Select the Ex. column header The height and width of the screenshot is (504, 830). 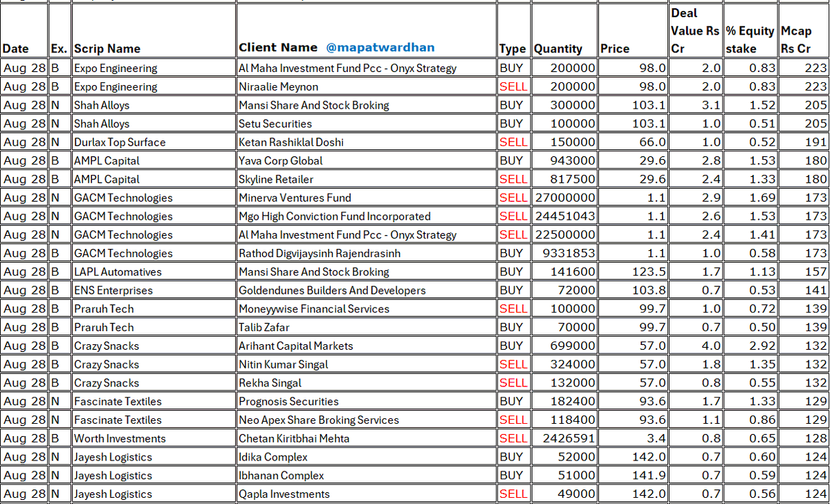coord(60,31)
